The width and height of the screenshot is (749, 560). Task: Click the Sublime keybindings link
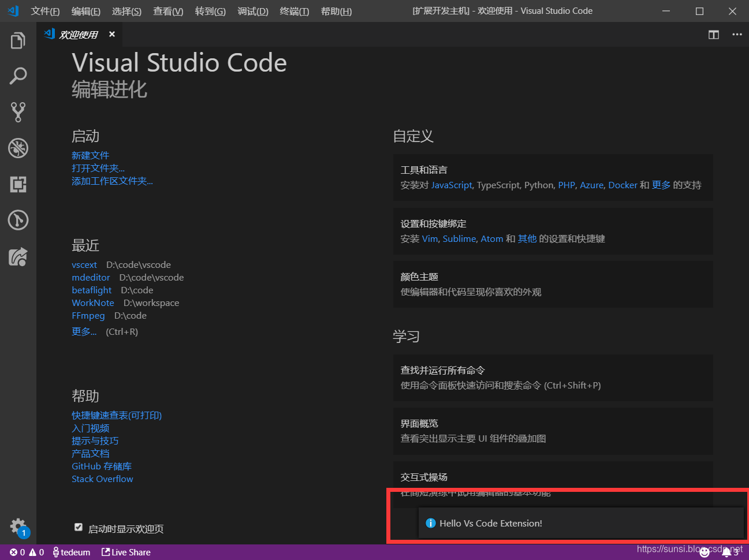tap(459, 238)
